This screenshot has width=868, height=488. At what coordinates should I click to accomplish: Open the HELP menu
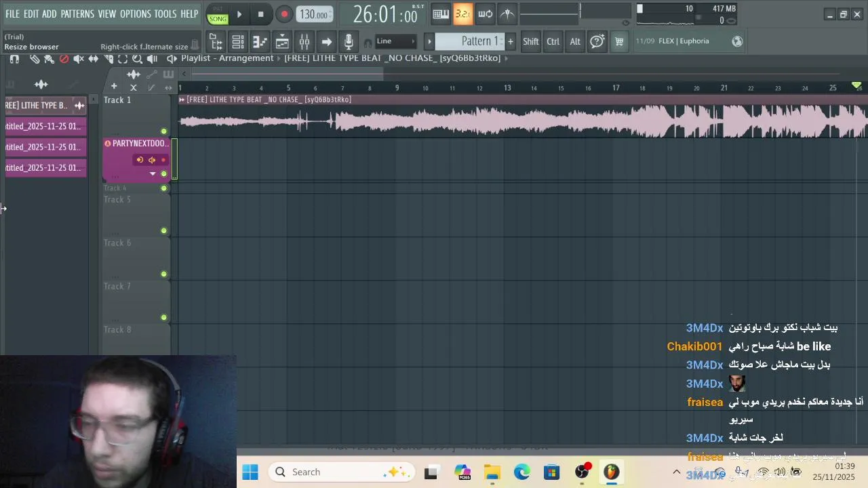point(189,14)
